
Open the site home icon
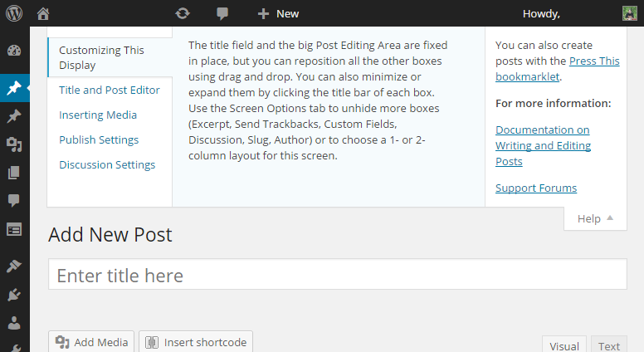(43, 13)
